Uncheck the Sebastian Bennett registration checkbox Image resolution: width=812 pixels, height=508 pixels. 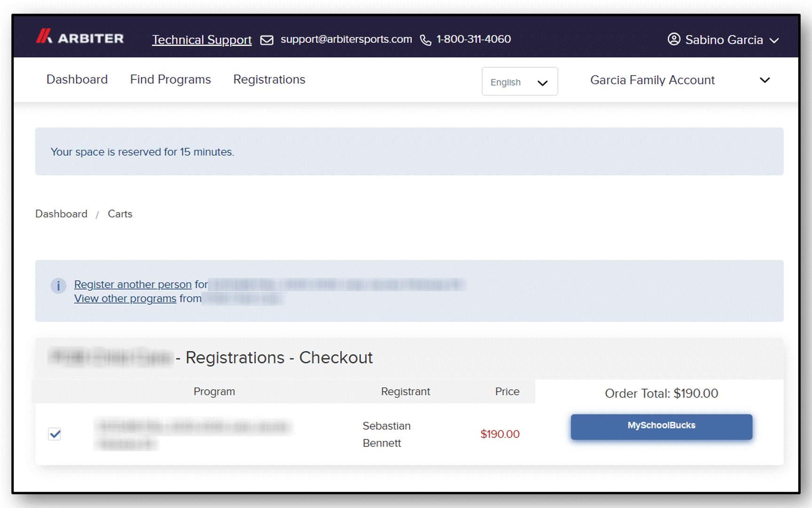tap(55, 434)
